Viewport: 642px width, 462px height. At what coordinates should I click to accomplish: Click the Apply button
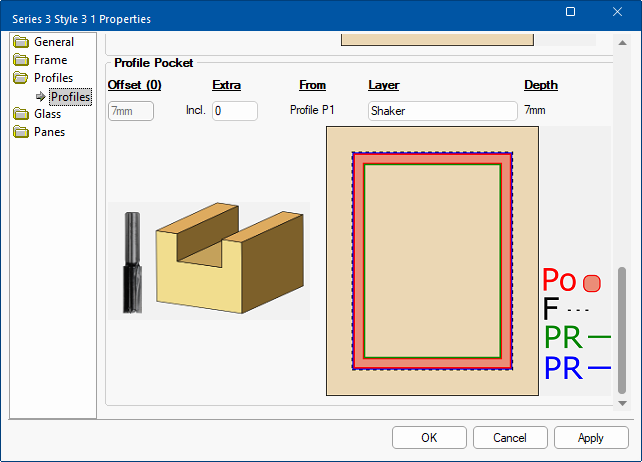click(x=591, y=437)
